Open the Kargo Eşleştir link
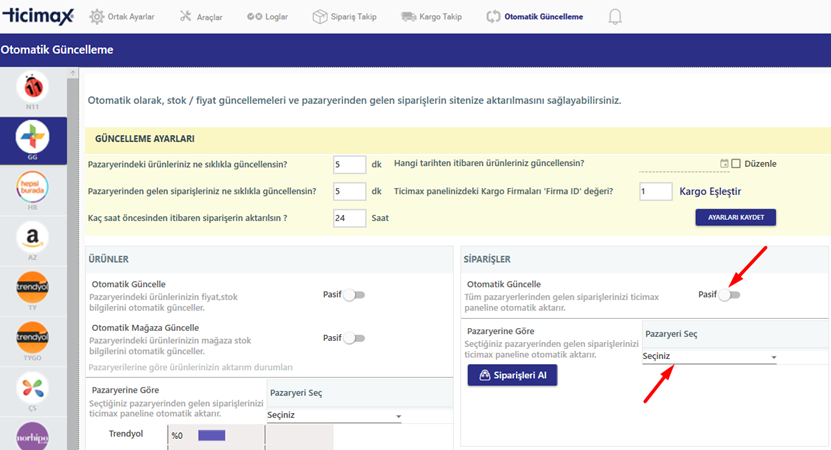The width and height of the screenshot is (831, 450). (710, 191)
